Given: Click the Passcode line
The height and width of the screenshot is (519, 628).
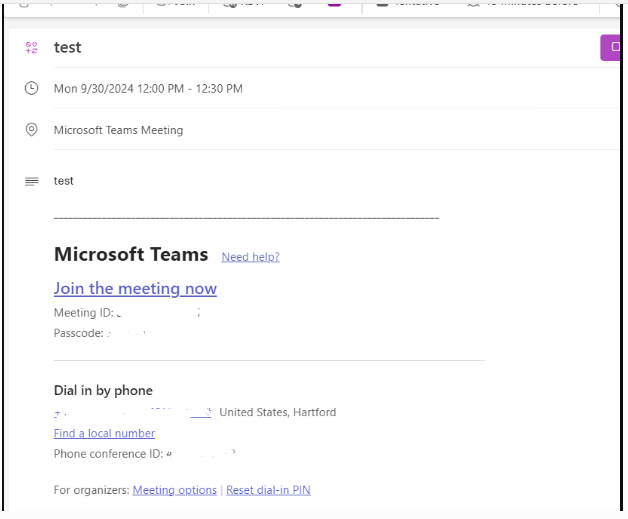Looking at the screenshot, I should click(100, 333).
